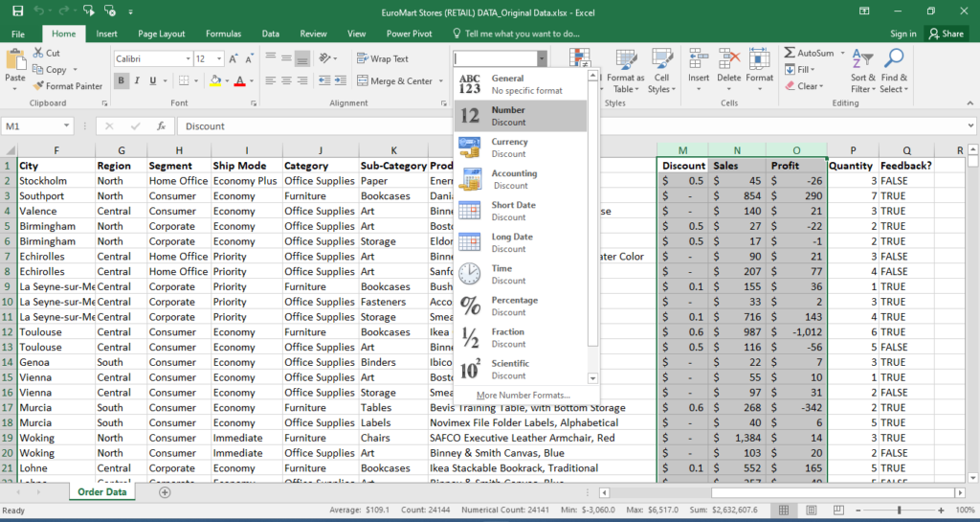Click the red Font Color A
Image resolution: width=980 pixels, height=522 pixels.
(239, 80)
